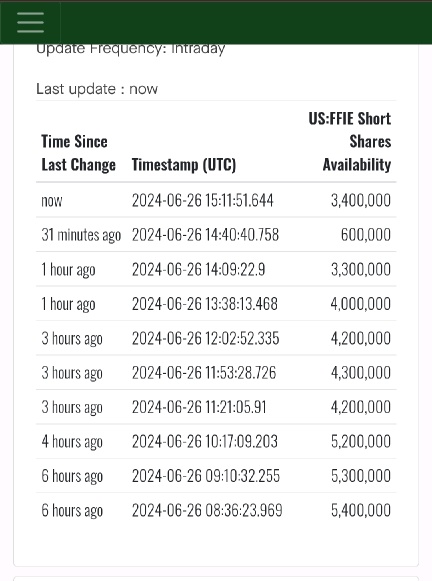Select the '31 minutes ago' row cell
The height and width of the screenshot is (581, 432).
pyautogui.click(x=81, y=235)
